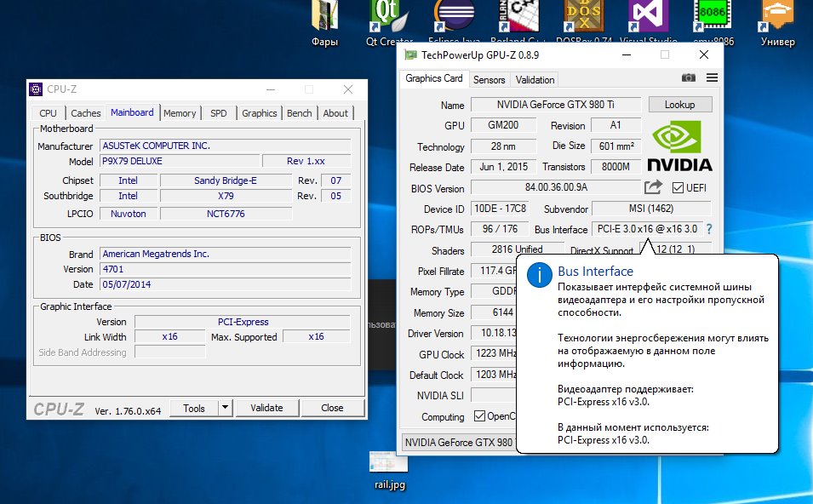Toggle the UEFI checkbox

tap(678, 187)
